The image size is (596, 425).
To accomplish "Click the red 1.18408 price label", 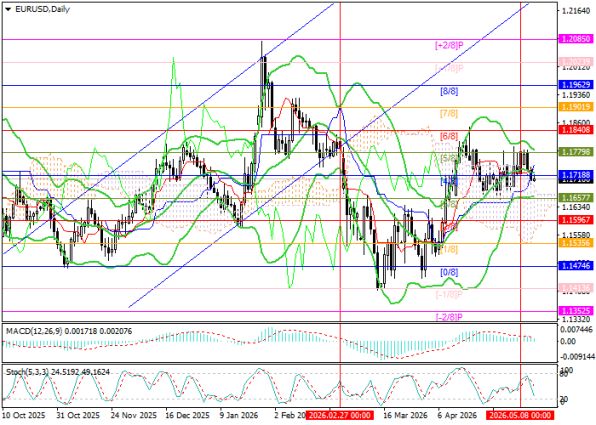I will point(577,130).
